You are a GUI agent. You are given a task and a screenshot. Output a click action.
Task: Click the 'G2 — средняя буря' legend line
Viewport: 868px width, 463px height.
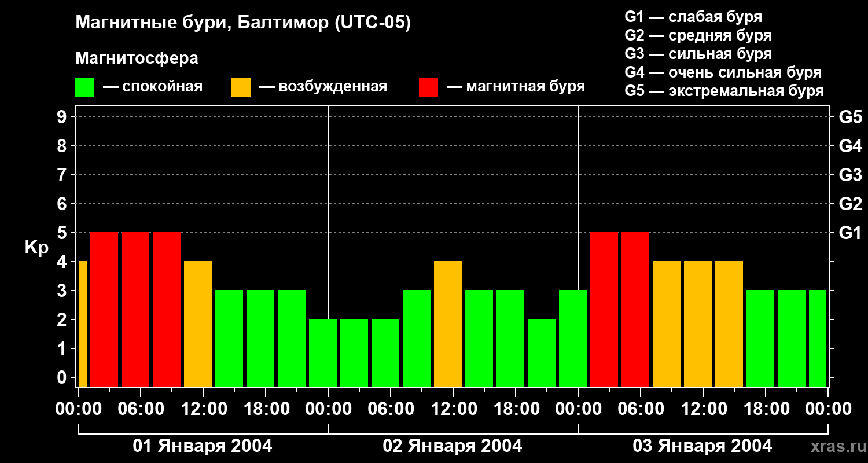[698, 35]
